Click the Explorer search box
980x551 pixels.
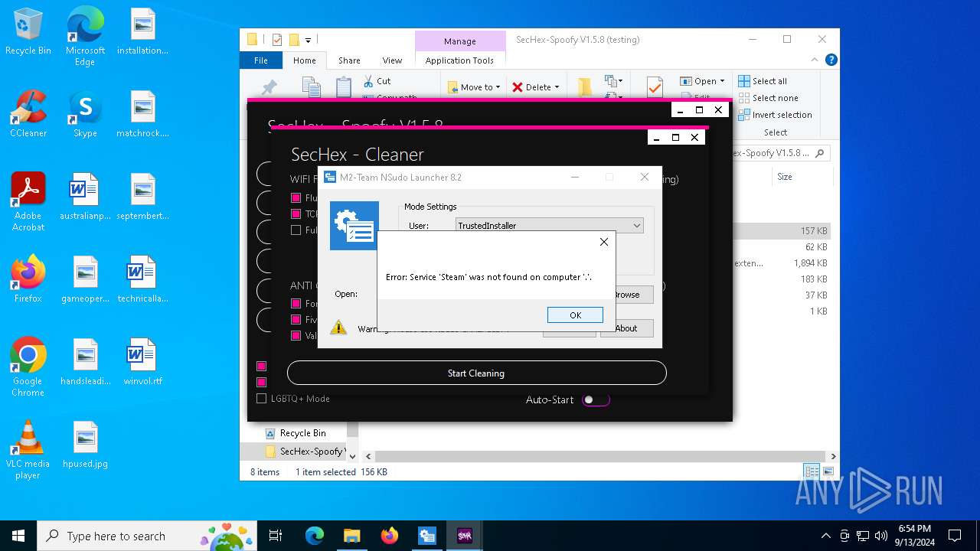[778, 153]
